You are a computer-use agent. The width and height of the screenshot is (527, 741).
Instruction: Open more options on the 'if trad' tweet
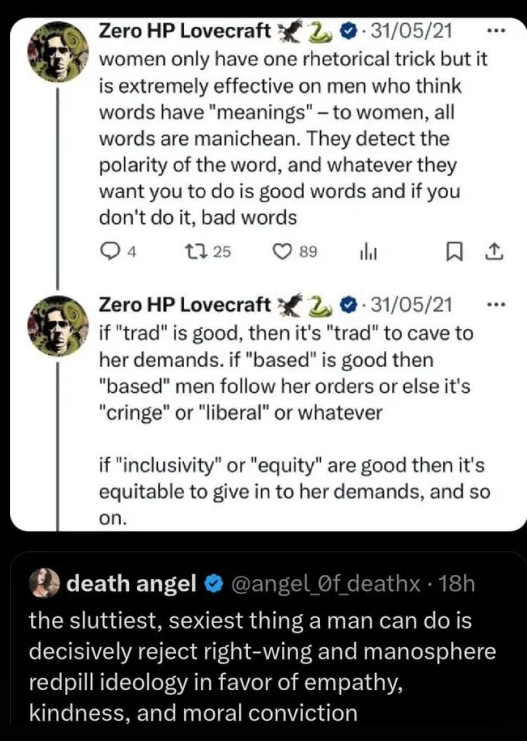[x=496, y=305]
